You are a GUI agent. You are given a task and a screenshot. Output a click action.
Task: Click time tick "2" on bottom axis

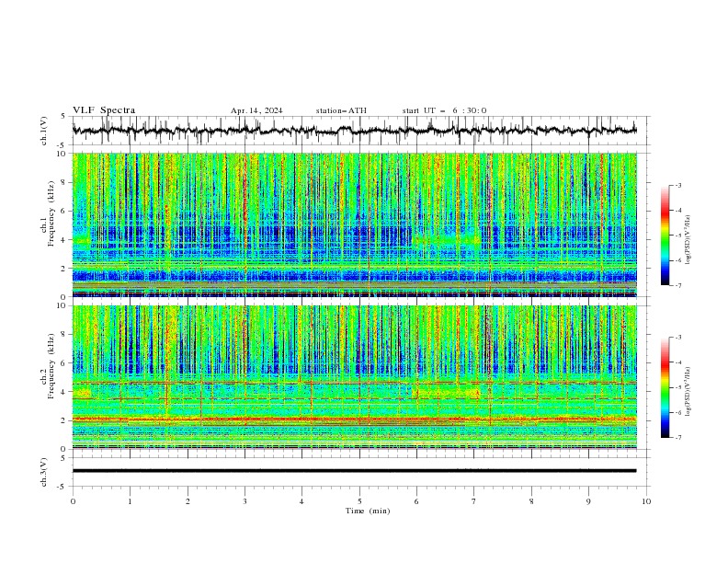click(188, 501)
